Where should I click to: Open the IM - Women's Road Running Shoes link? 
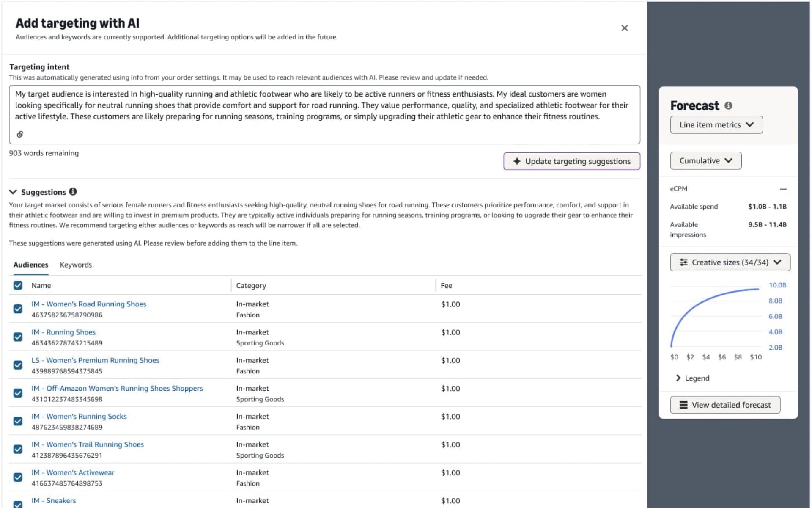coord(89,304)
